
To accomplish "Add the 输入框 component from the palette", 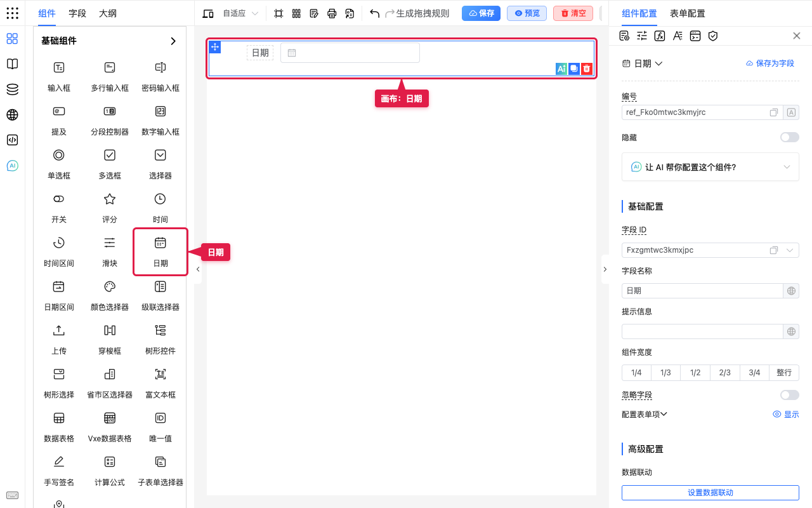I will [x=59, y=77].
